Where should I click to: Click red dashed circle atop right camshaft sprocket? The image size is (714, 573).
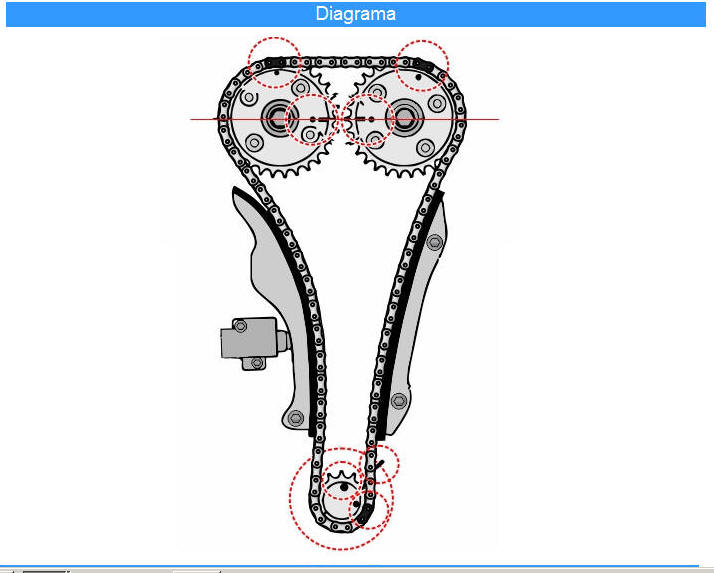coord(421,65)
